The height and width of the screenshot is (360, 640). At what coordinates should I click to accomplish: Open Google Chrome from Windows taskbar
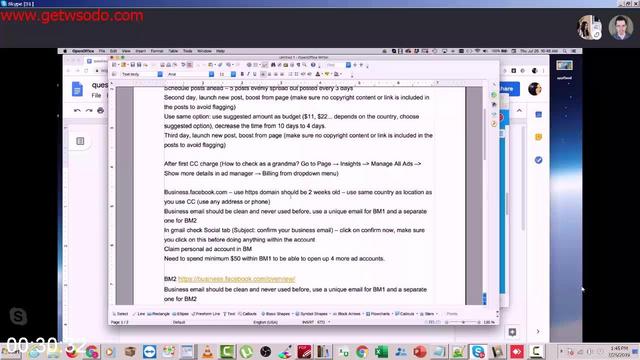[362, 351]
